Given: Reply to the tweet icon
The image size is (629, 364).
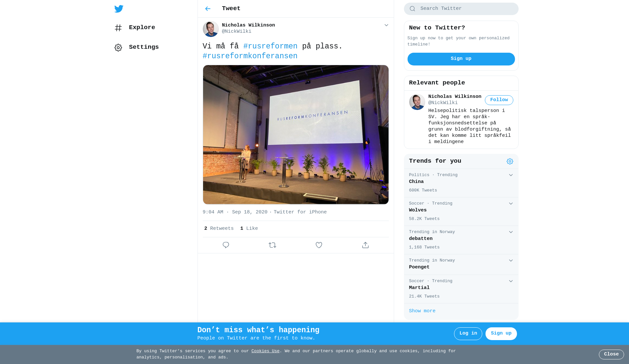Looking at the screenshot, I should tap(226, 245).
